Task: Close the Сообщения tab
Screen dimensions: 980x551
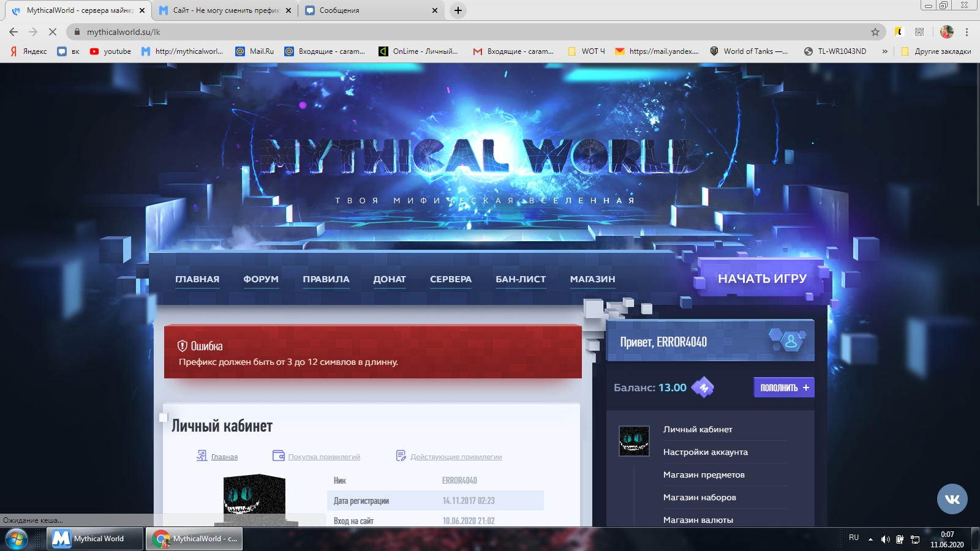Action: (435, 10)
